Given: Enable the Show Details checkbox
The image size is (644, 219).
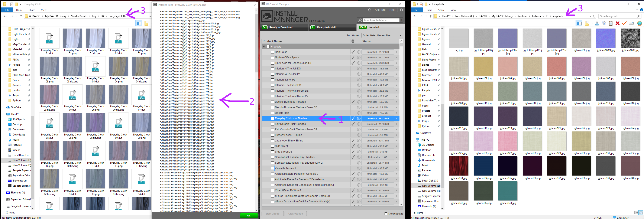Looking at the screenshot, I should (x=386, y=214).
